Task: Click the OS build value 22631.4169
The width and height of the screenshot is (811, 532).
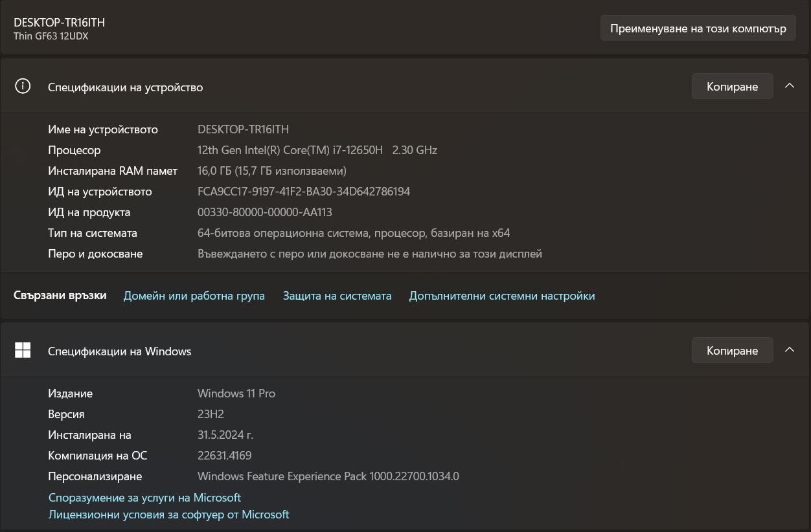Action: coord(224,456)
